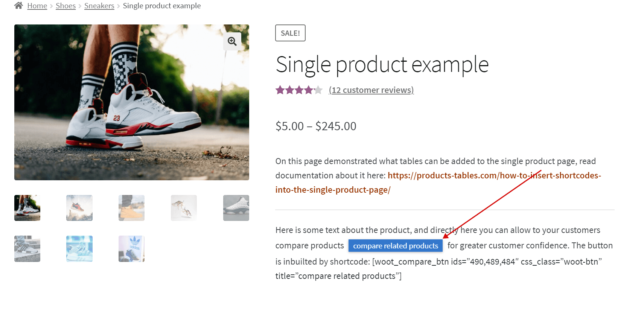Select the hanging pair of sneakers thumbnail
This screenshot has width=644, height=312.
pyautogui.click(x=184, y=208)
